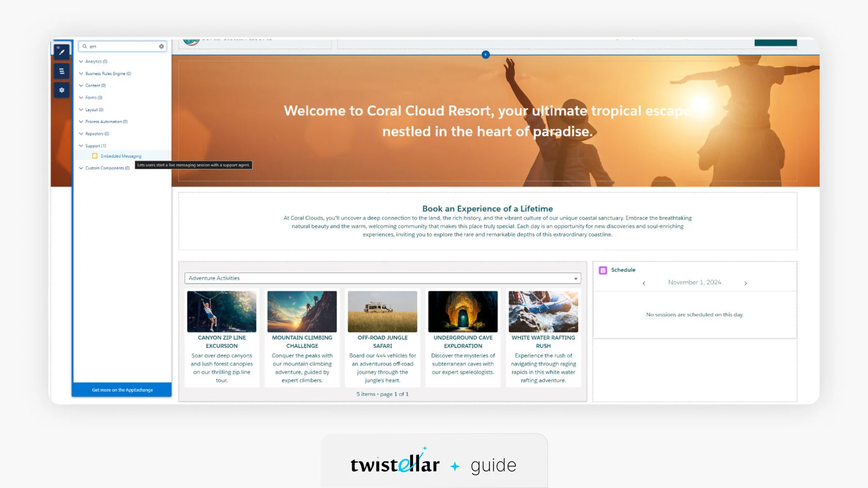Viewport: 868px width, 488px height.
Task: Select the Embedded Messaging component
Action: coord(121,156)
